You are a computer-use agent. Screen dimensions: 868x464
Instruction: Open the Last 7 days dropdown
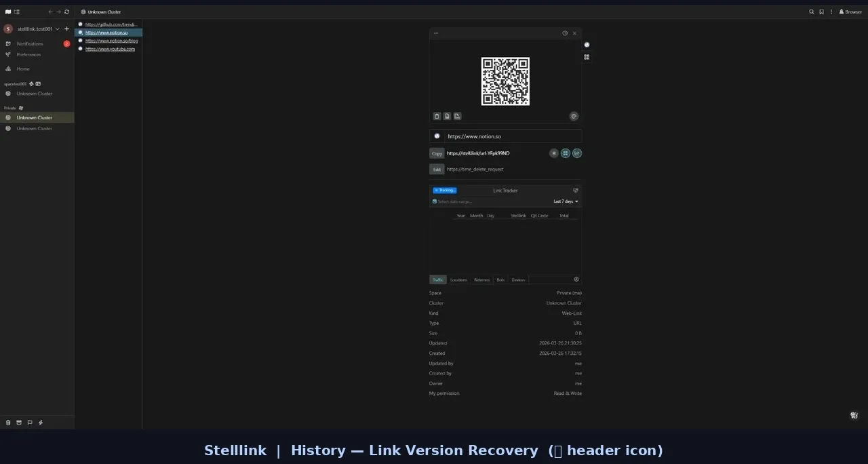tap(566, 201)
